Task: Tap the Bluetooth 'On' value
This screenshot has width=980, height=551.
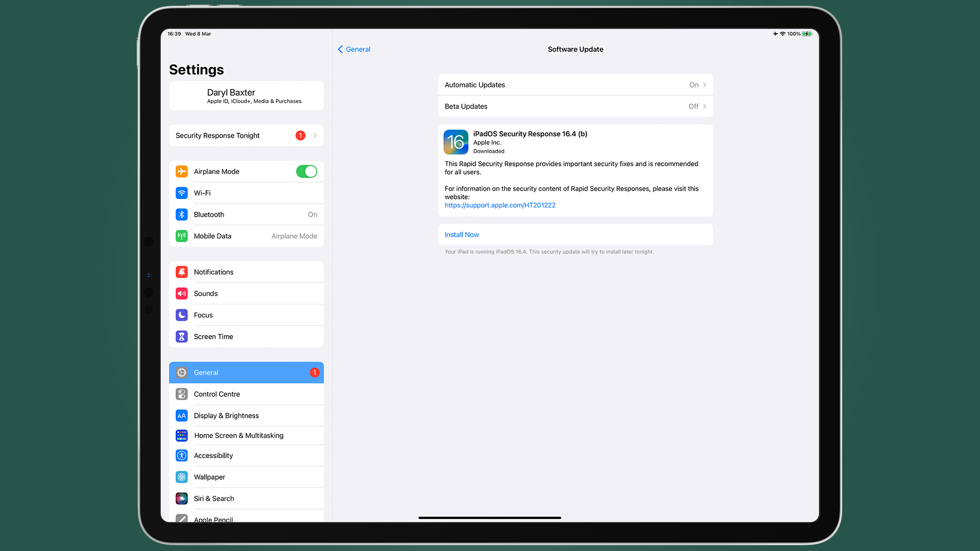Action: 312,214
